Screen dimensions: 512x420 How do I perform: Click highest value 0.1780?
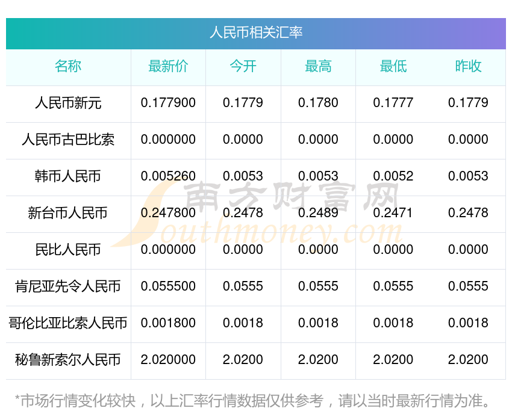tap(318, 103)
